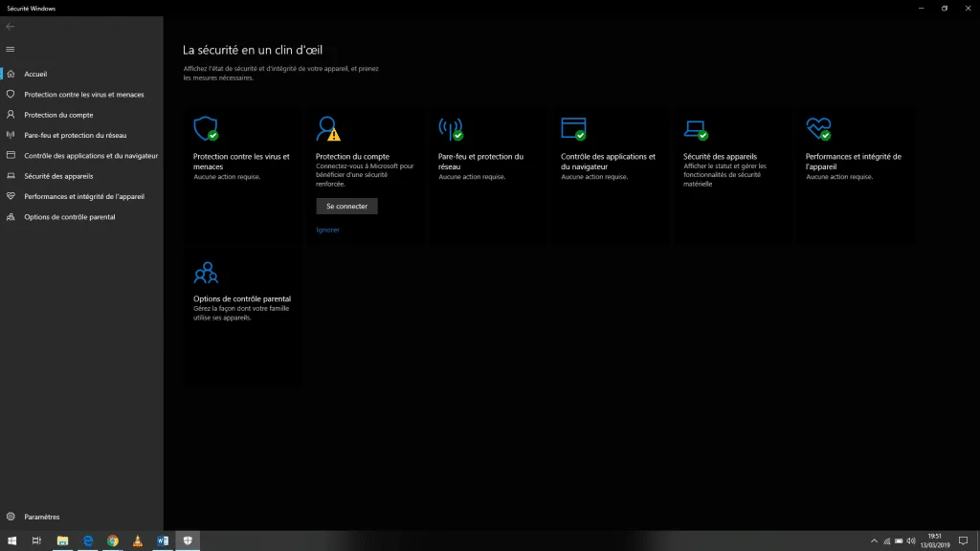The height and width of the screenshot is (551, 980).
Task: Expand the hidden system tray icons chevron
Action: tap(874, 541)
